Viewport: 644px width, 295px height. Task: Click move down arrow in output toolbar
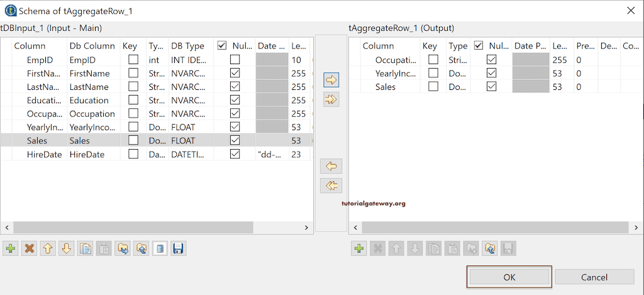point(415,248)
